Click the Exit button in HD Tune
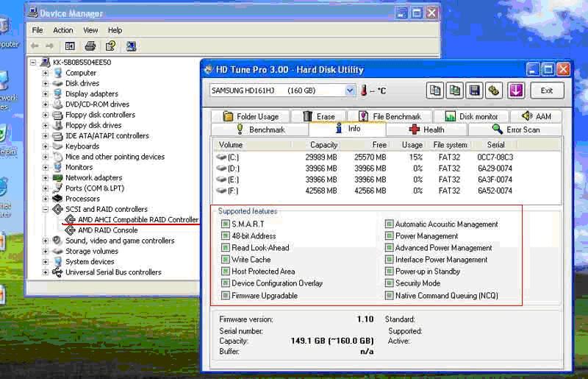 (x=547, y=91)
